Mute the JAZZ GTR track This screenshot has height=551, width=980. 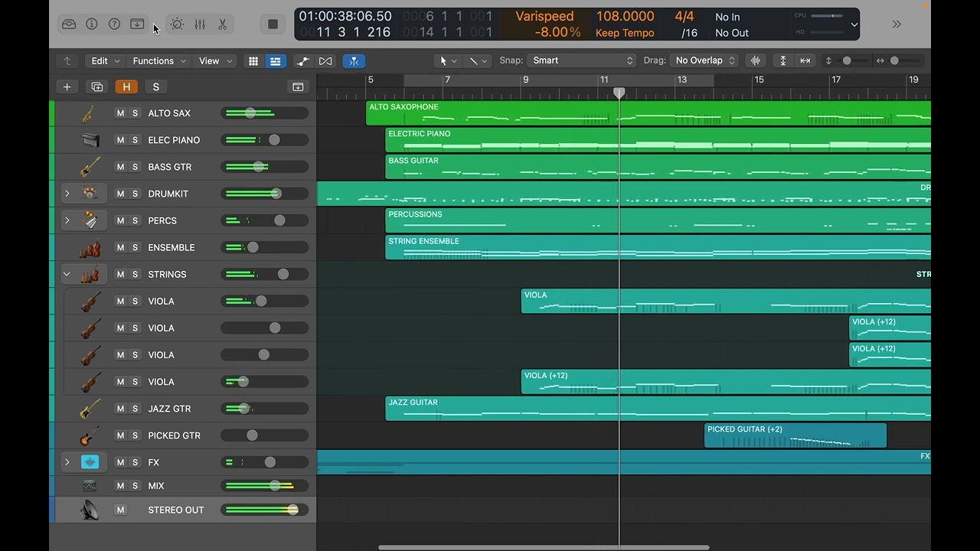120,409
